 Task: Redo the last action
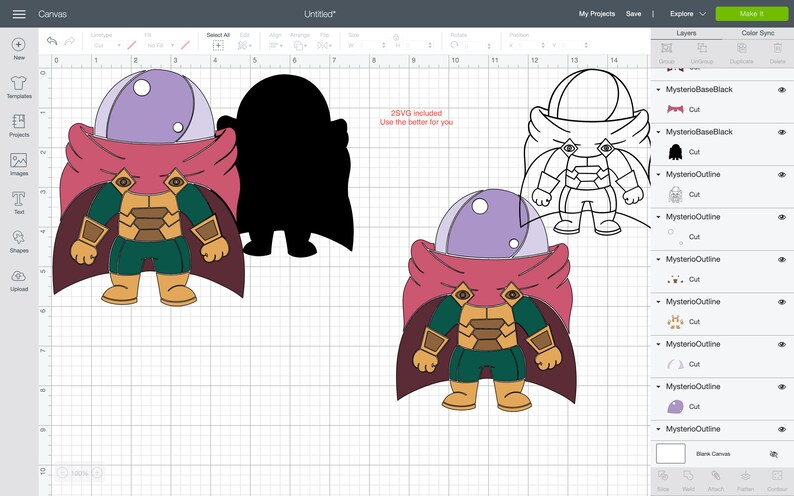point(69,40)
